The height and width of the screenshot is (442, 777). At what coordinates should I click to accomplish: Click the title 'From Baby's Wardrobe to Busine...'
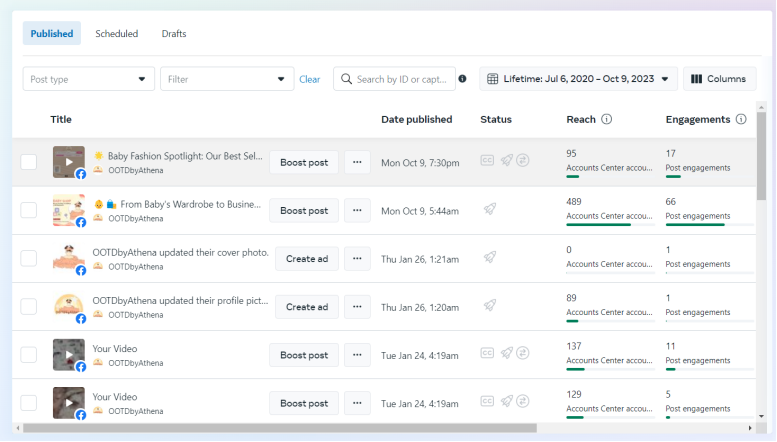tap(190, 204)
